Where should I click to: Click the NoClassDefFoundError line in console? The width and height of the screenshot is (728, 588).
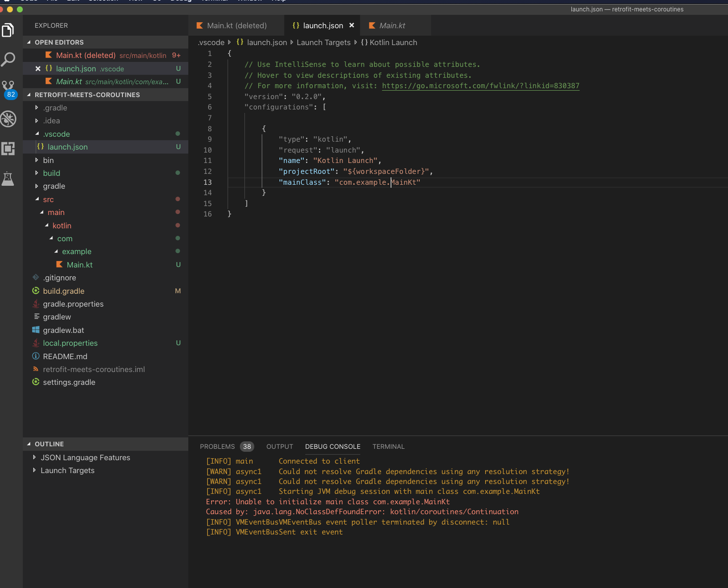tap(362, 512)
